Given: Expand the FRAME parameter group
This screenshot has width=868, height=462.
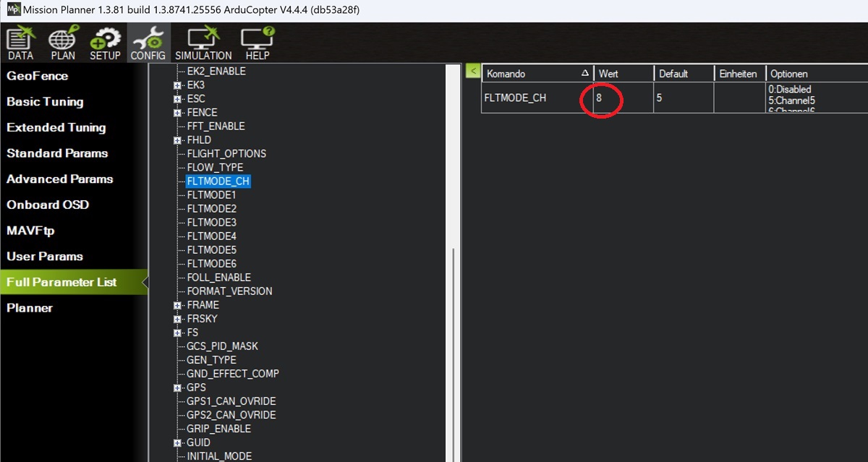Looking at the screenshot, I should [177, 305].
